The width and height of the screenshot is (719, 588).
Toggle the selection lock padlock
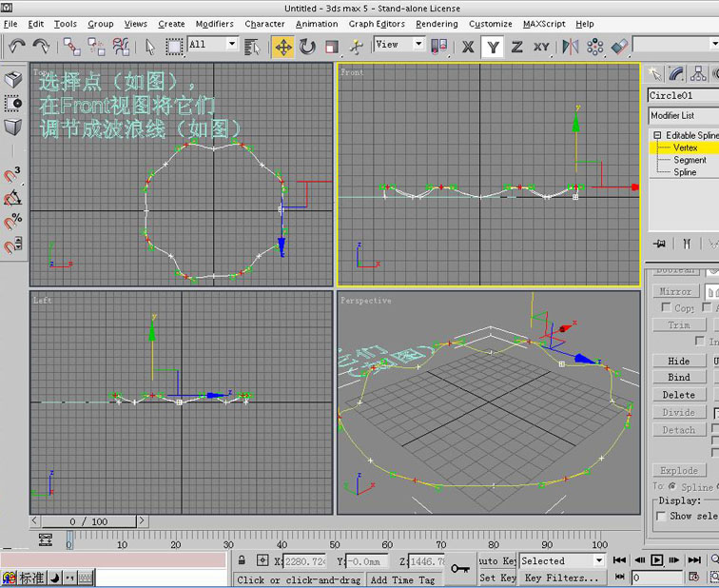[x=242, y=560]
